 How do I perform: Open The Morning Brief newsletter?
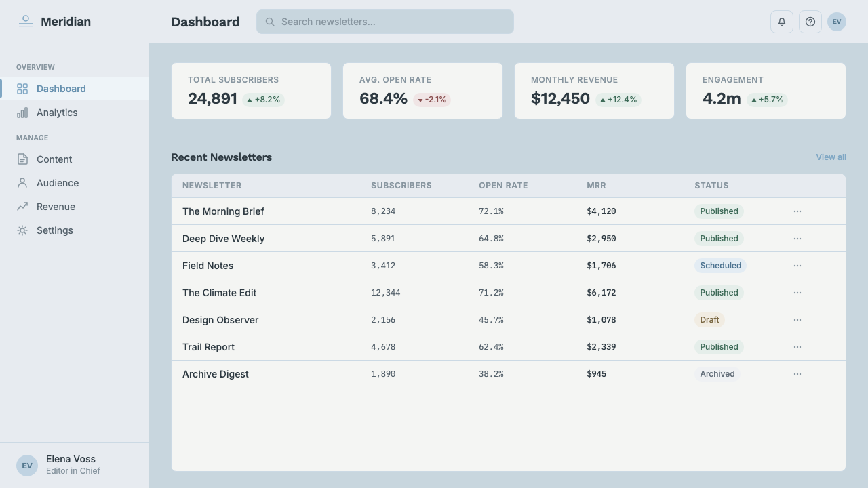click(223, 211)
